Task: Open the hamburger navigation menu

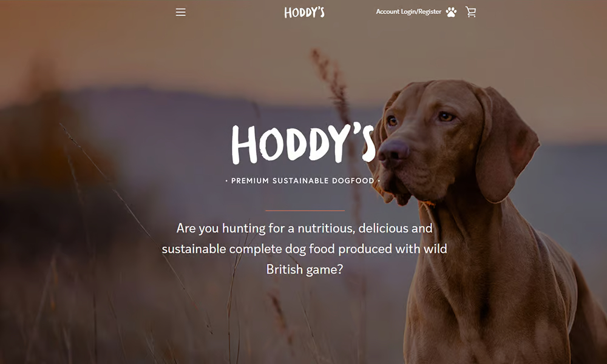Action: pyautogui.click(x=180, y=12)
